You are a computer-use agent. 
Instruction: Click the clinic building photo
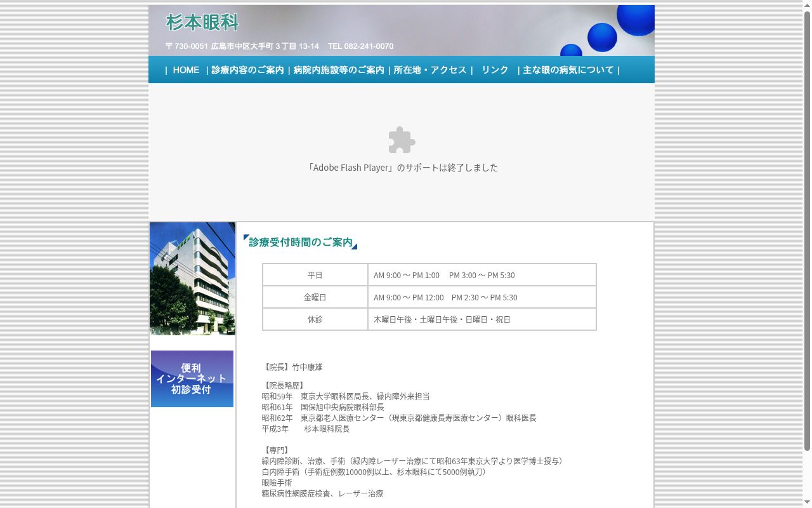point(192,278)
